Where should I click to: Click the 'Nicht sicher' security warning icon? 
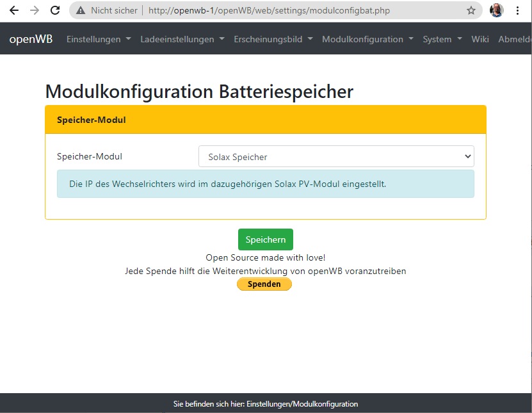(81, 10)
